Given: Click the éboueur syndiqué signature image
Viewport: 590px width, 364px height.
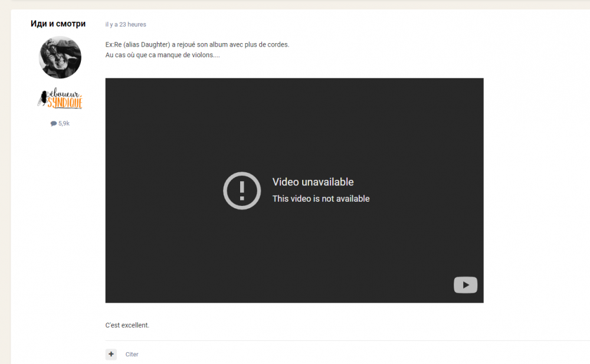Looking at the screenshot, I should click(x=59, y=99).
